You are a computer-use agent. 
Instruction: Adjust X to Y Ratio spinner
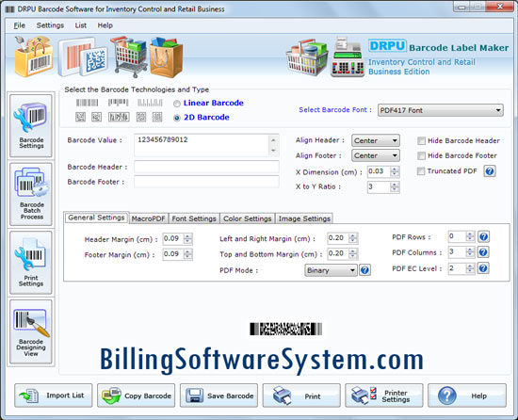coord(394,187)
